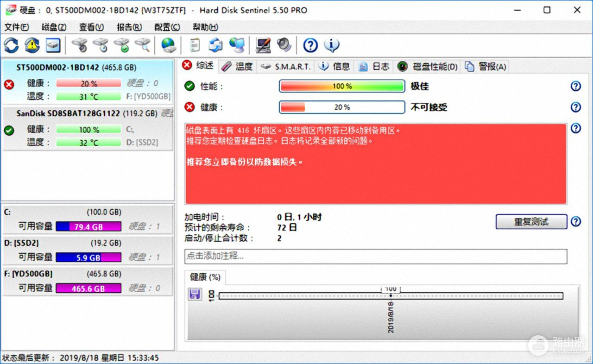The height and width of the screenshot is (364, 593).
Task: Open the 配置(C) menu
Action: (167, 27)
